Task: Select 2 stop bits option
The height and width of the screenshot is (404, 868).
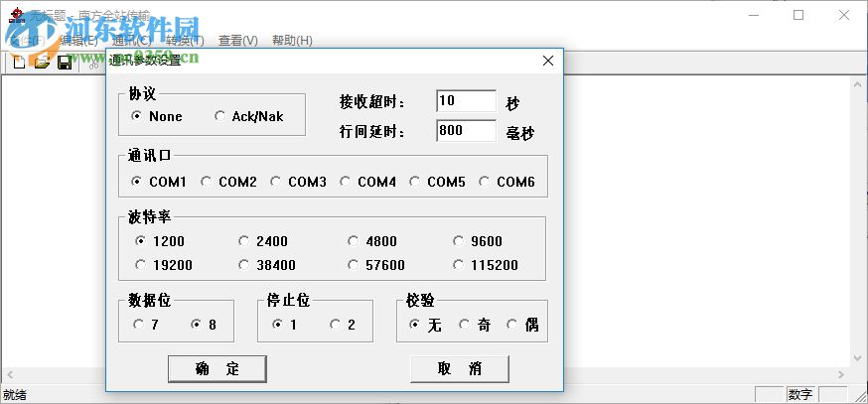Action: [343, 325]
